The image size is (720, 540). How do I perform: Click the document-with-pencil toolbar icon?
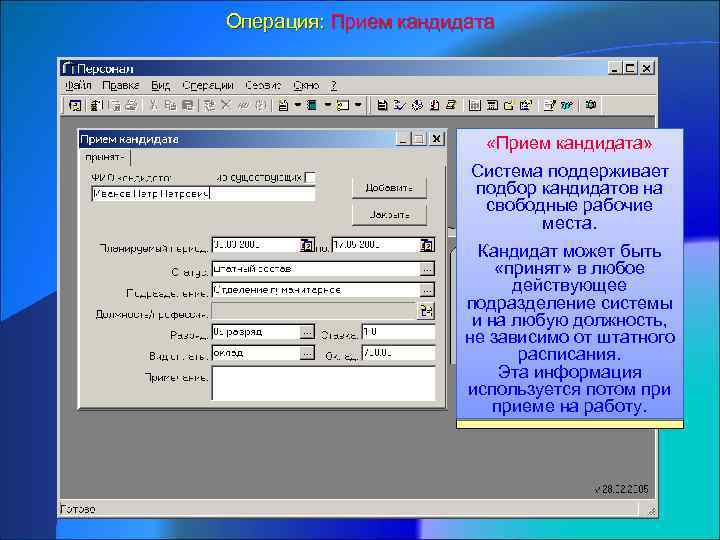pyautogui.click(x=550, y=105)
